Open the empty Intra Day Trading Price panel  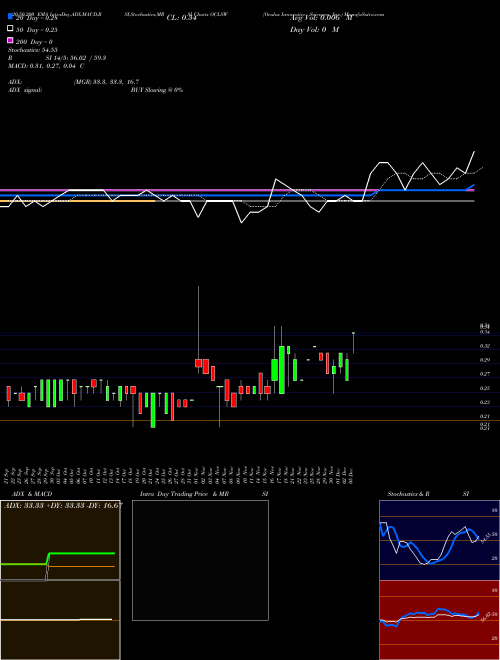click(200, 560)
